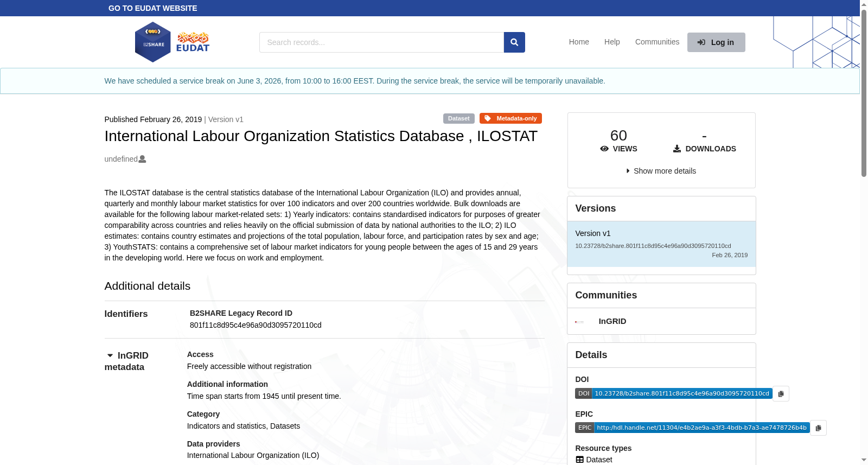Viewport: 868px width, 465px height.
Task: Click the 60 VIEWS statistic
Action: click(x=618, y=140)
